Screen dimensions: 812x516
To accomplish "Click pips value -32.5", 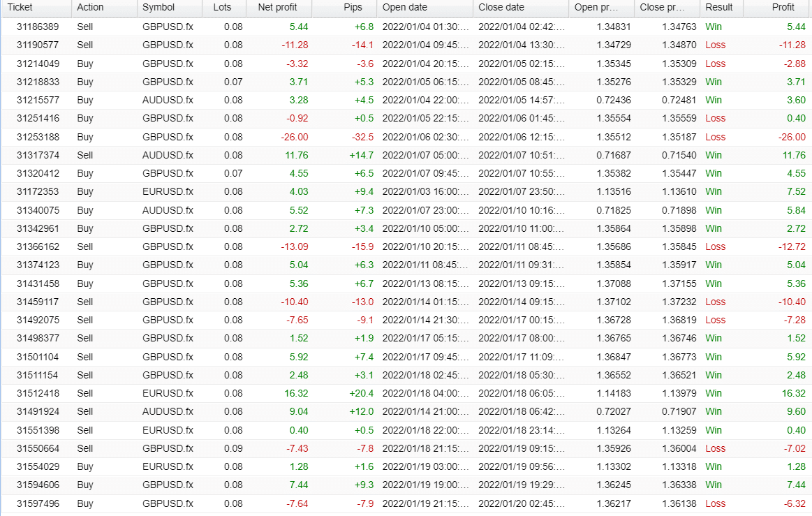I will point(362,138).
